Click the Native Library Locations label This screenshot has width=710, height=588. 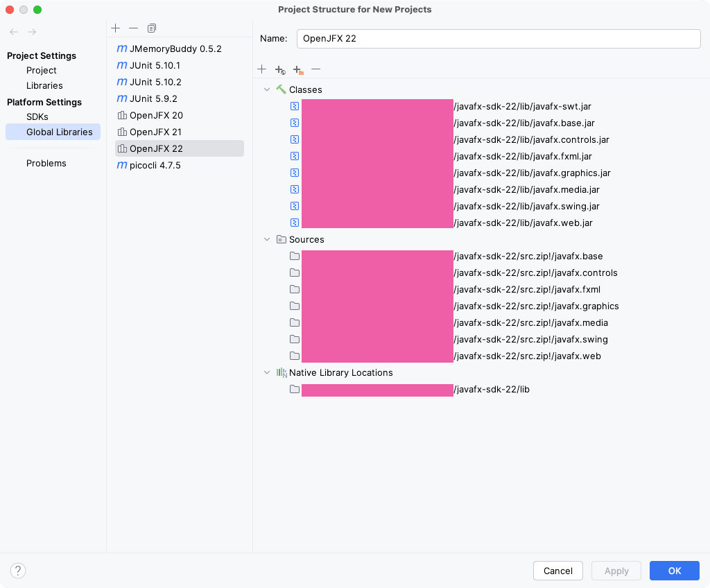coord(341,372)
